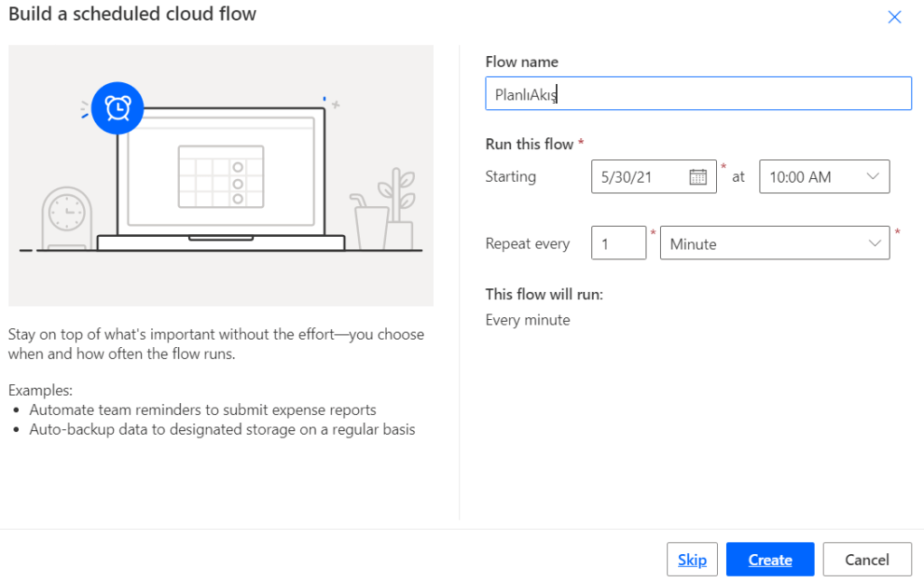
Task: Open the calendar date picker icon
Action: (x=698, y=177)
